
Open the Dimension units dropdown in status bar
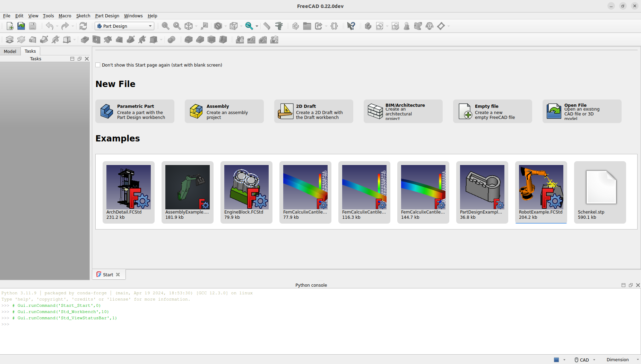pyautogui.click(x=622, y=360)
